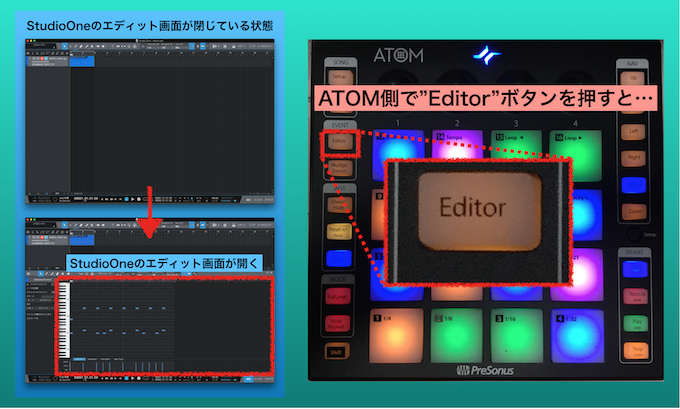This screenshot has width=680, height=409.
Task: Adjust track volume fader in upper window header
Action: 40,62
